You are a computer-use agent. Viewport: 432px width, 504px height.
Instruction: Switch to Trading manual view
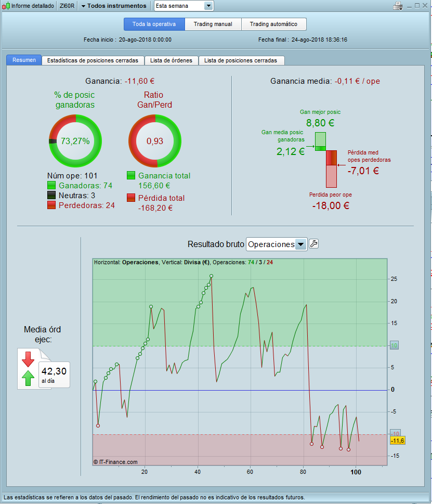[213, 24]
